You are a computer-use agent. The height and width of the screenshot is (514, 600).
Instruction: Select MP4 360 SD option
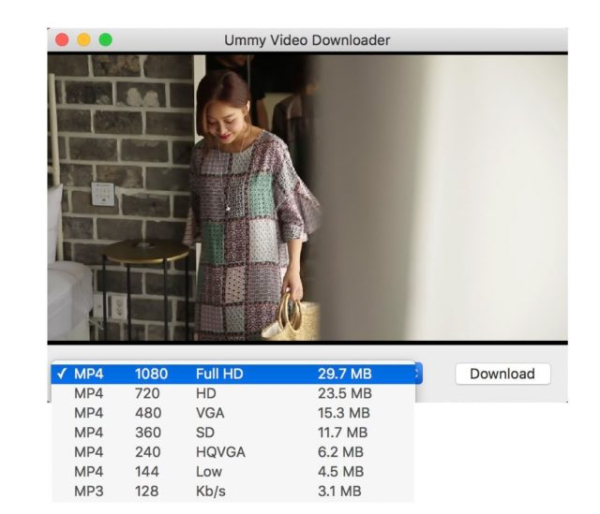tap(233, 432)
